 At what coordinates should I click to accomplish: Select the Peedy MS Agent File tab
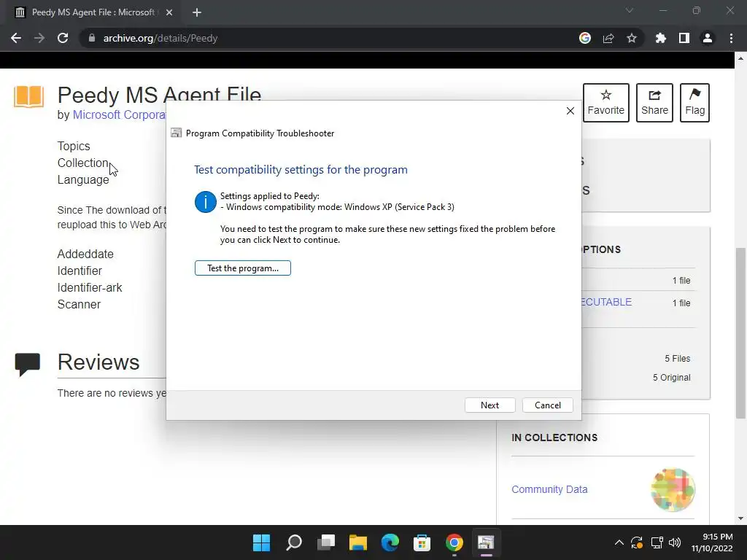click(x=93, y=12)
